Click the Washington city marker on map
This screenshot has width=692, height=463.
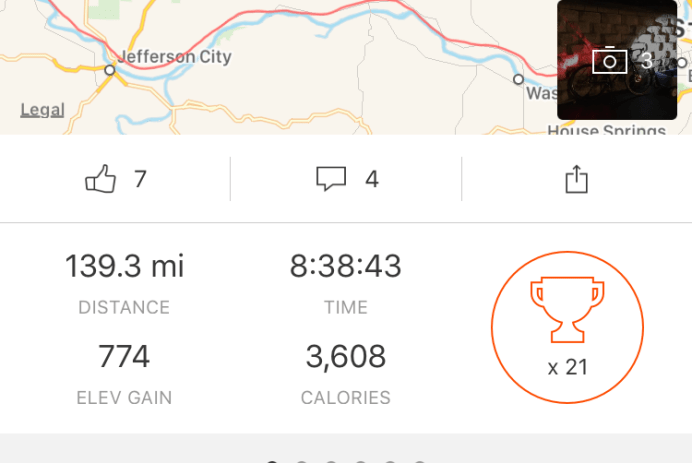[518, 78]
